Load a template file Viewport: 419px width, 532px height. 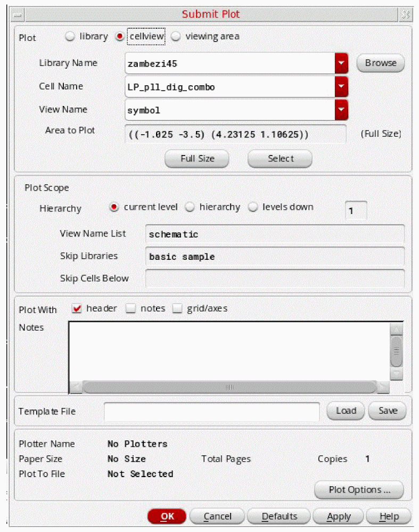(x=346, y=411)
